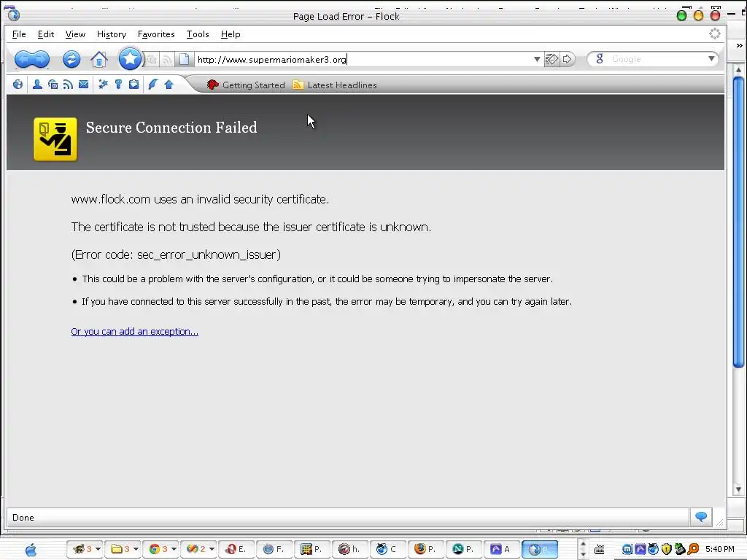Switch to the 'A' taskbar window
Image resolution: width=747 pixels, height=560 pixels.
coord(500,549)
